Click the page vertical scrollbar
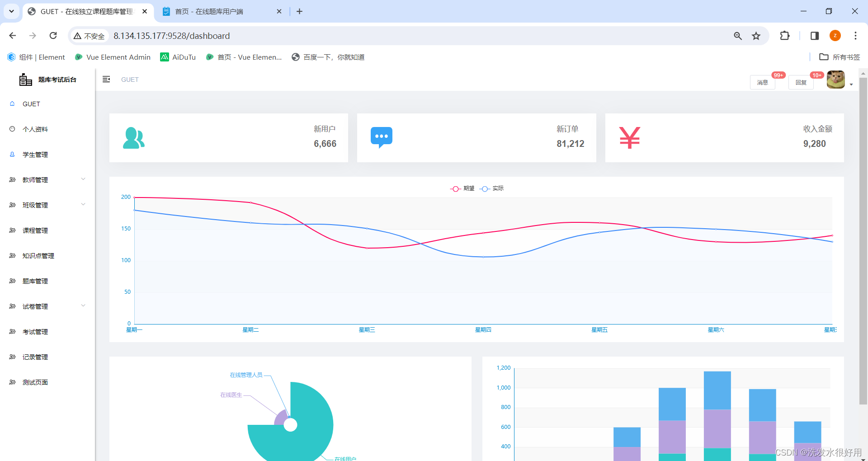Screen dimensions: 868x461 point(863,240)
